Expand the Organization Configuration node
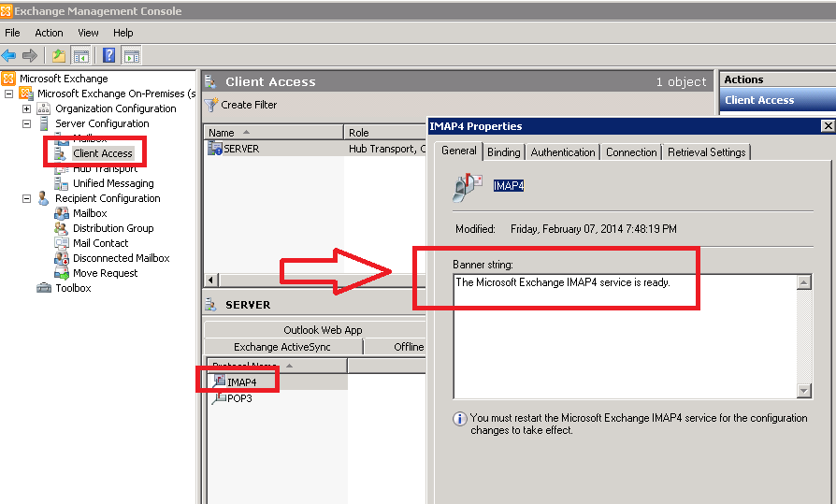 pos(27,108)
